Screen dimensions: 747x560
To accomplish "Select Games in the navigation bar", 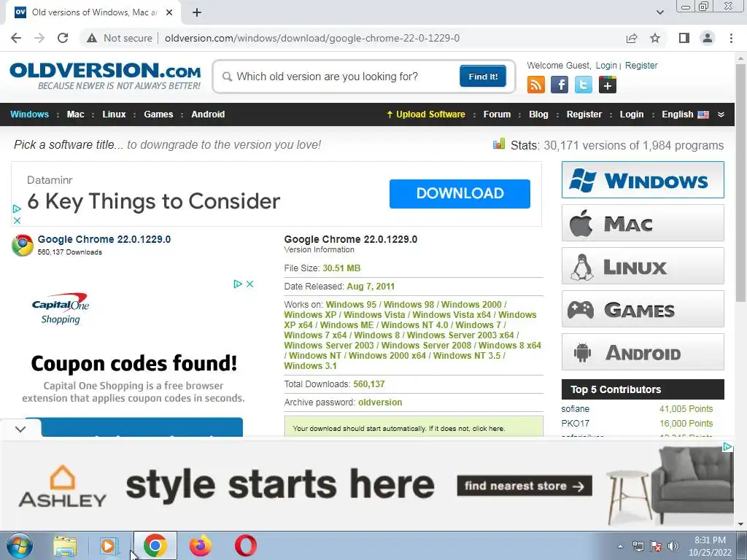I will pyautogui.click(x=158, y=114).
